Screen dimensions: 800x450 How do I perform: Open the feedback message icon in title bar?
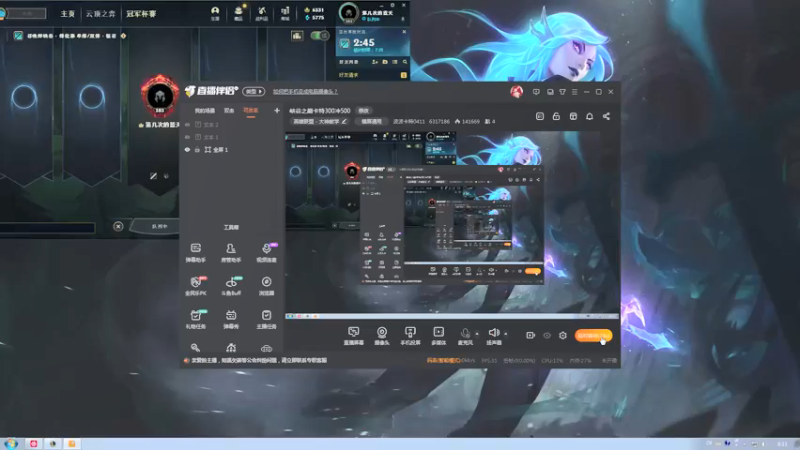coord(536,92)
